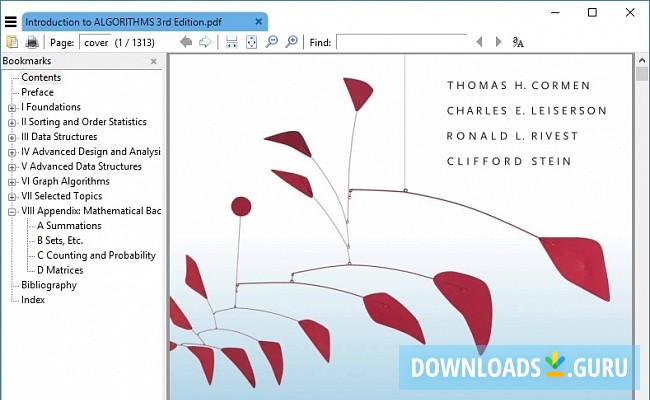Select IV Advanced Design and Analysis label
Image resolution: width=650 pixels, height=400 pixels.
click(91, 152)
